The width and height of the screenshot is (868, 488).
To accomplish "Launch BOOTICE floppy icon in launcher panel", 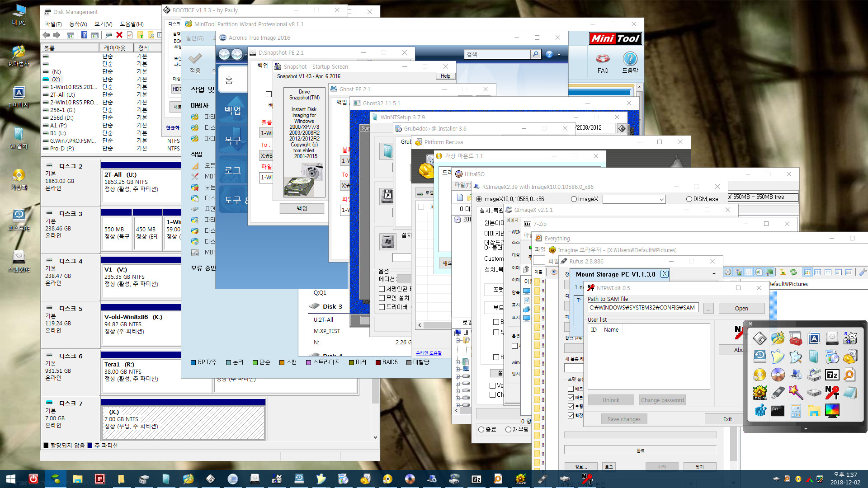I will point(759,338).
